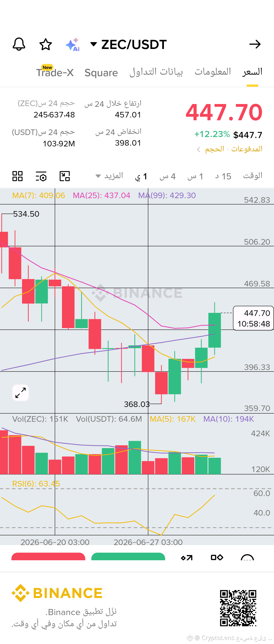Select the 4 س interval

[168, 176]
